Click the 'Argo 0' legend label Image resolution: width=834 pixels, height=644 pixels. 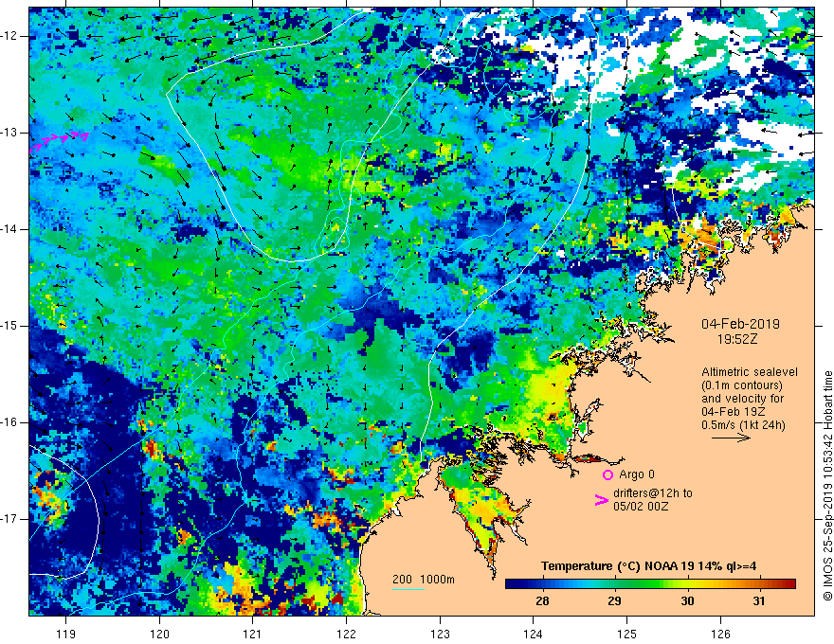(x=637, y=474)
